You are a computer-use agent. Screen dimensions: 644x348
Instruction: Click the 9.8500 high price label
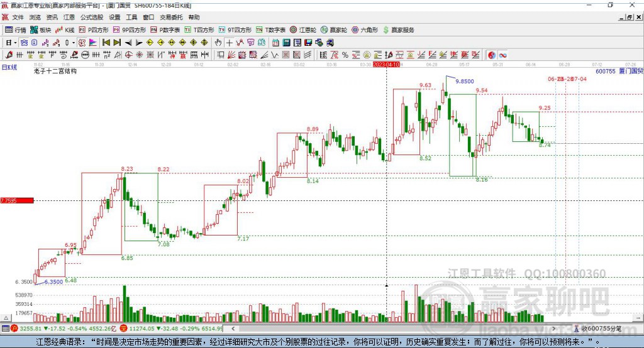pyautogui.click(x=465, y=81)
